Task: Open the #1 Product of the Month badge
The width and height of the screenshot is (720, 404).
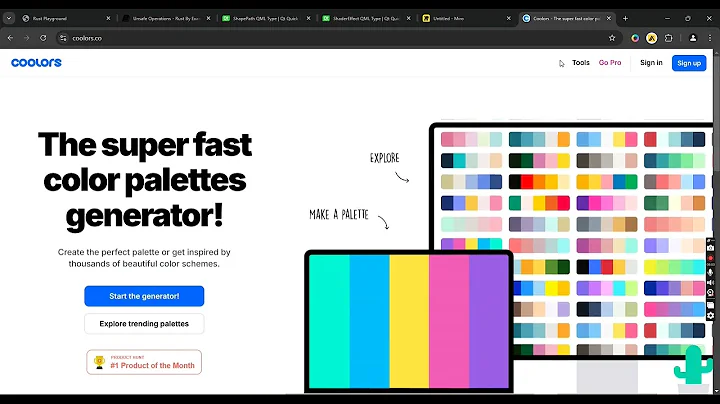Action: tap(144, 362)
